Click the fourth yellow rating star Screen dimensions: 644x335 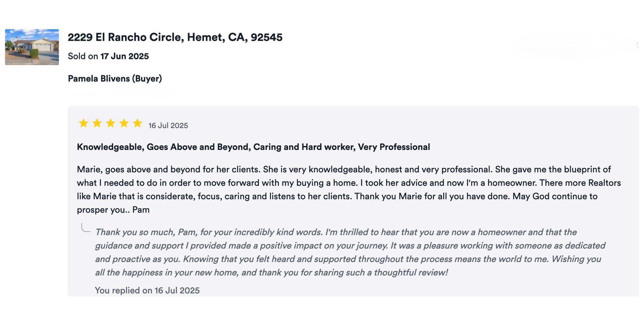[x=124, y=123]
